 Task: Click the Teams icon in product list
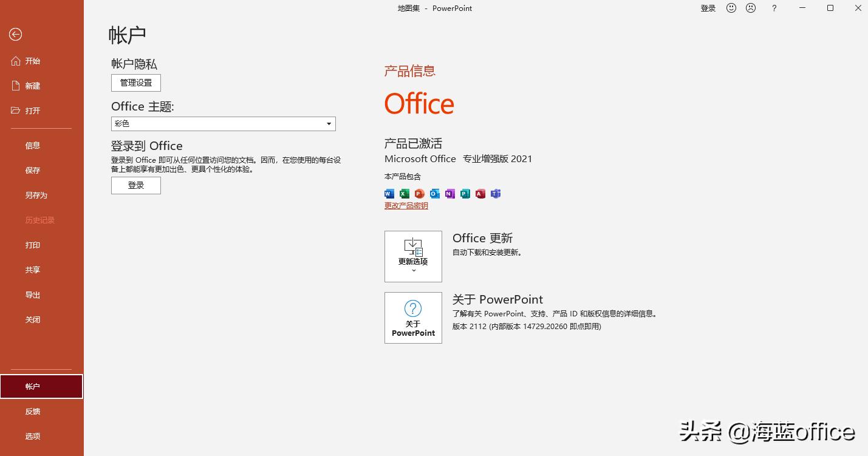496,194
